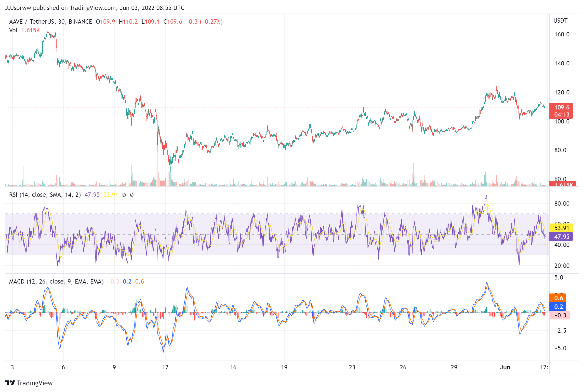Click the RSI 80.00 axis label
The height and width of the screenshot is (392, 584).
[562, 204]
